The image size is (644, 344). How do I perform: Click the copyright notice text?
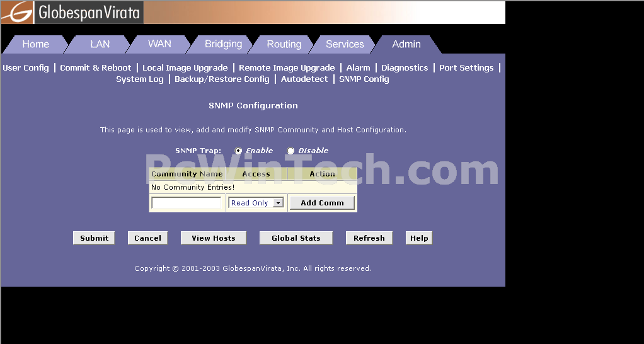tap(253, 268)
